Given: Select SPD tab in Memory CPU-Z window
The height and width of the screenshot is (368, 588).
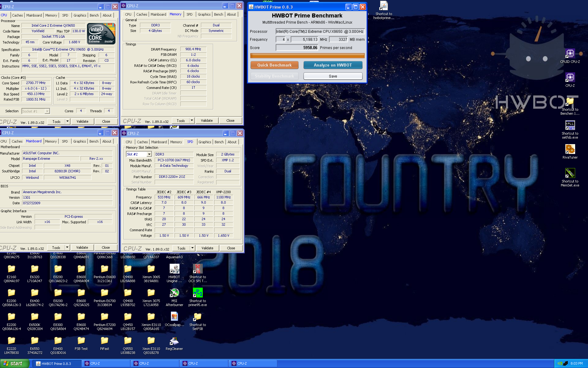Looking at the screenshot, I should tap(190, 14).
